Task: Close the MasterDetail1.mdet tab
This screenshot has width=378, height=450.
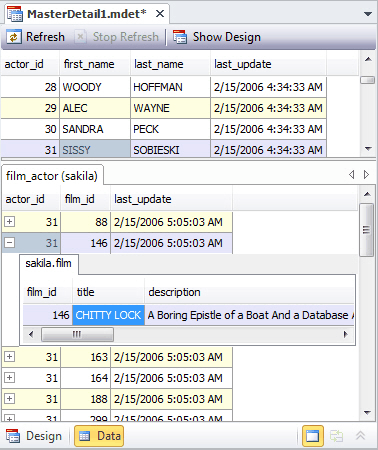Action: [160, 14]
